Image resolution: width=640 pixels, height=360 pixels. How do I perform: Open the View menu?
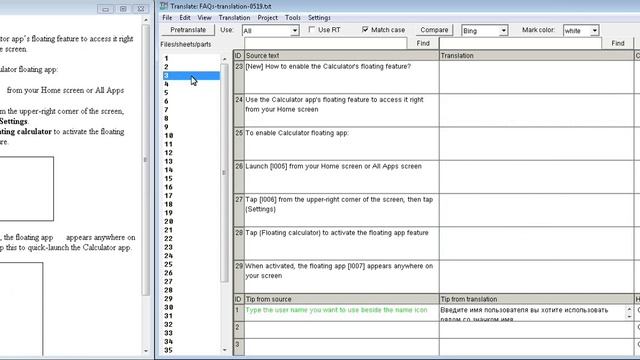click(204, 18)
